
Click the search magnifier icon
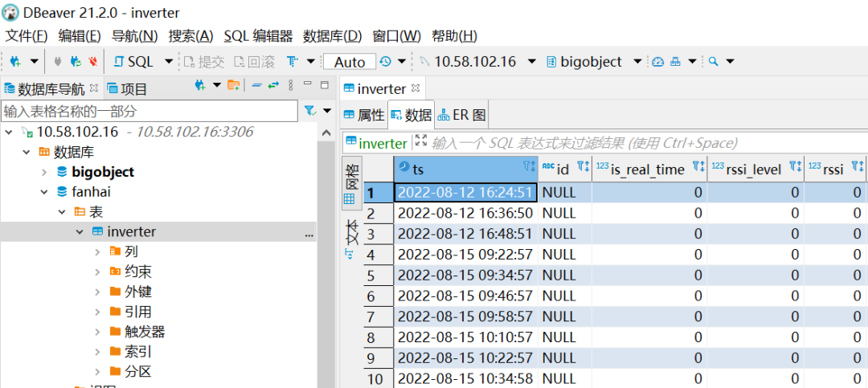[x=713, y=61]
